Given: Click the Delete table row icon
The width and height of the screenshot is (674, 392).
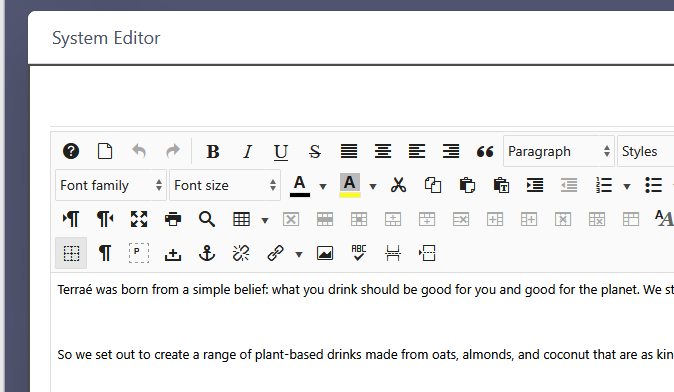Looking at the screenshot, I should coord(461,219).
